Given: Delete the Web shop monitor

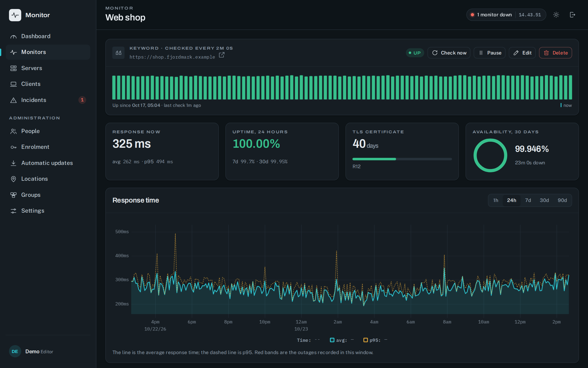Looking at the screenshot, I should (x=556, y=53).
